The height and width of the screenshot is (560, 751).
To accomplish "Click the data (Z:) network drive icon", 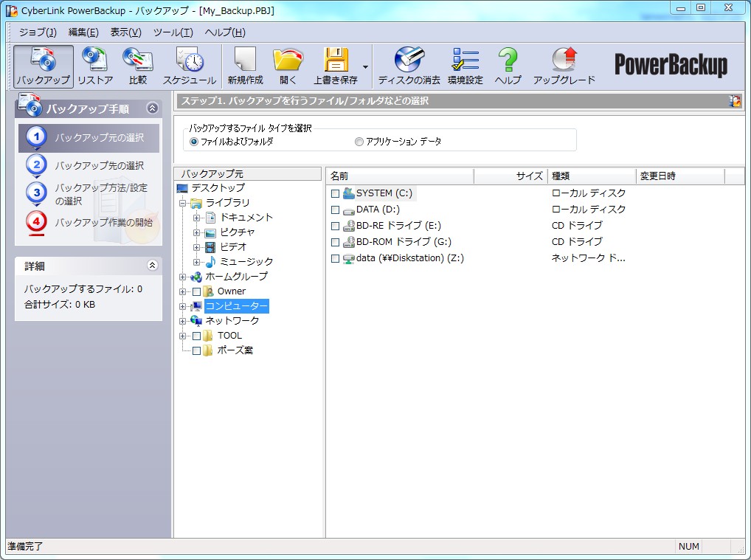I will (349, 259).
